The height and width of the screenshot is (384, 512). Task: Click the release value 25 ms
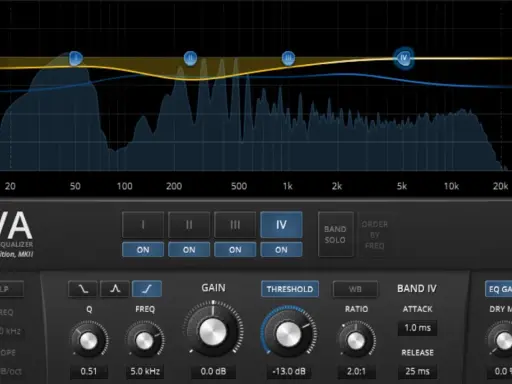pos(417,371)
